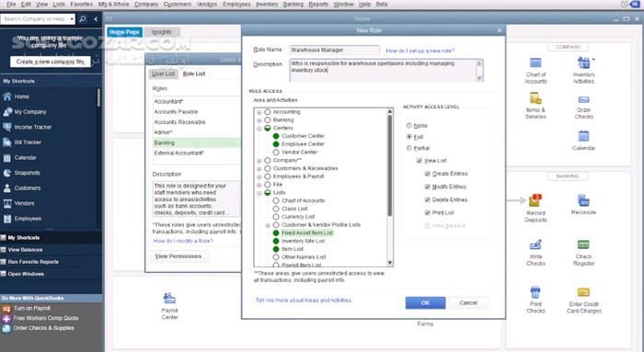Open Write Checks icon

click(x=535, y=244)
